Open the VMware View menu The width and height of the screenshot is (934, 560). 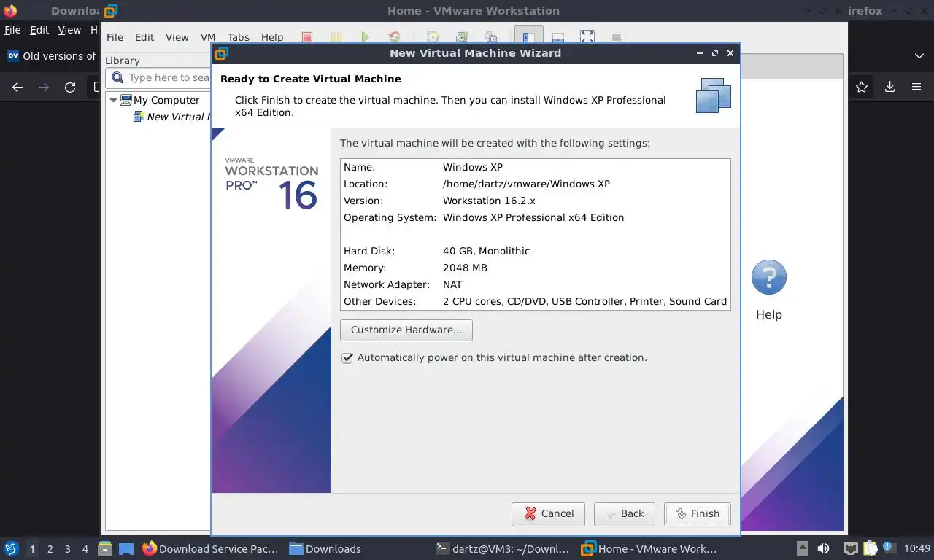(177, 37)
